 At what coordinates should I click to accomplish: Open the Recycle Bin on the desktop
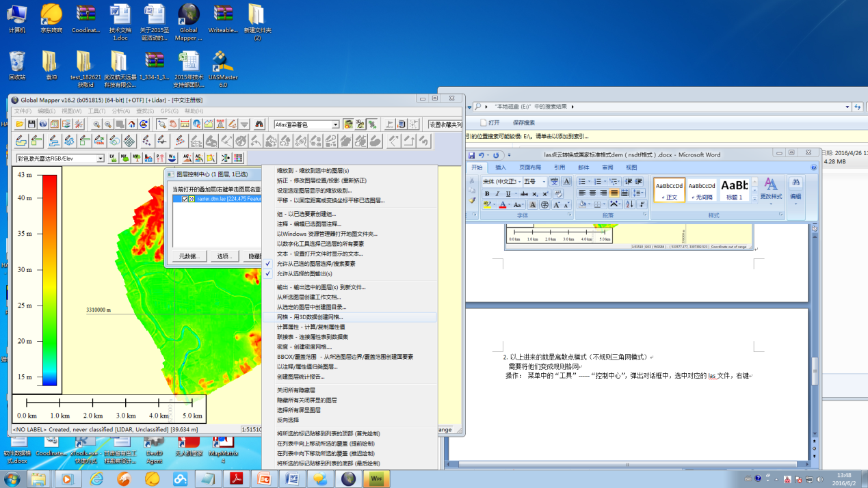click(x=17, y=65)
